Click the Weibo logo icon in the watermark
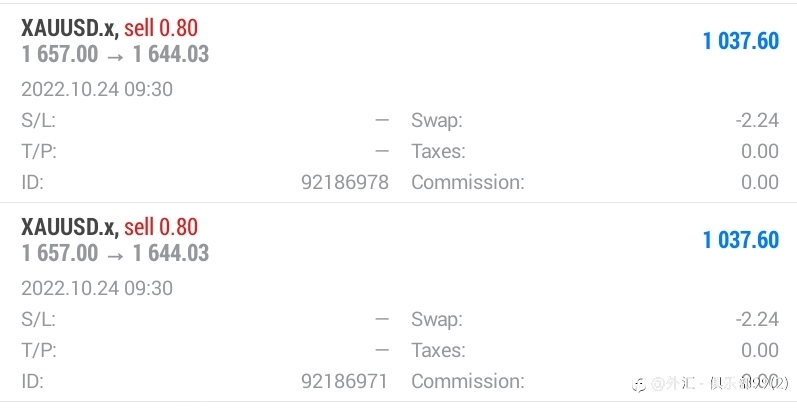Image resolution: width=797 pixels, height=413 pixels. tap(639, 386)
